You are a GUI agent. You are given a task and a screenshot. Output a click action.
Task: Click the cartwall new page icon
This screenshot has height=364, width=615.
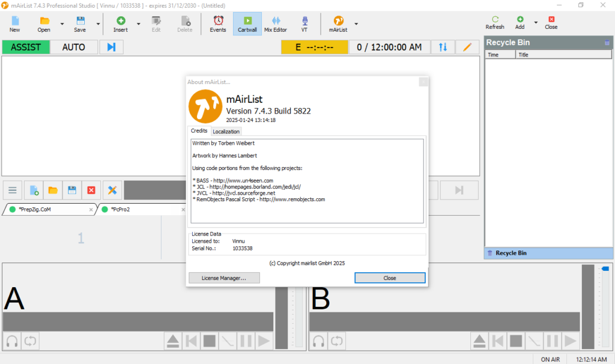click(x=34, y=190)
